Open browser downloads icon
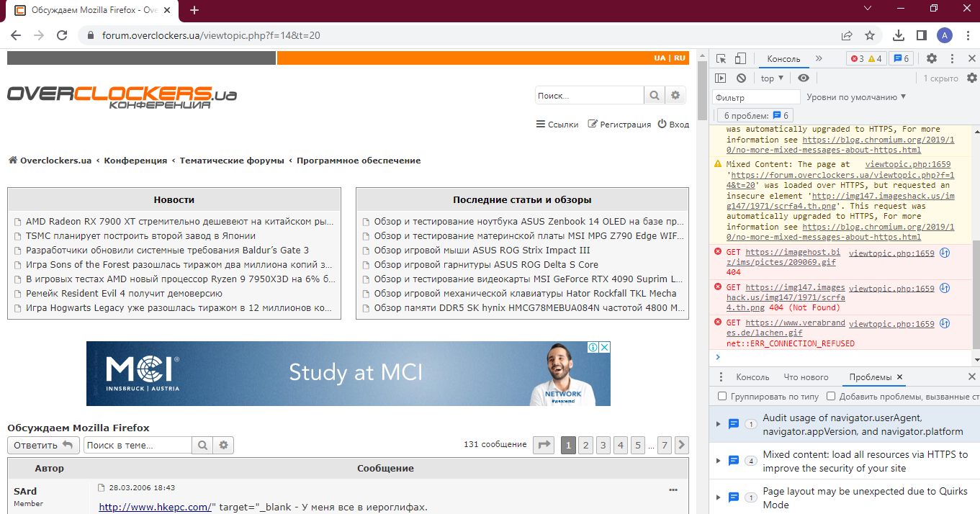Viewport: 980px width, 514px height. pos(899,35)
